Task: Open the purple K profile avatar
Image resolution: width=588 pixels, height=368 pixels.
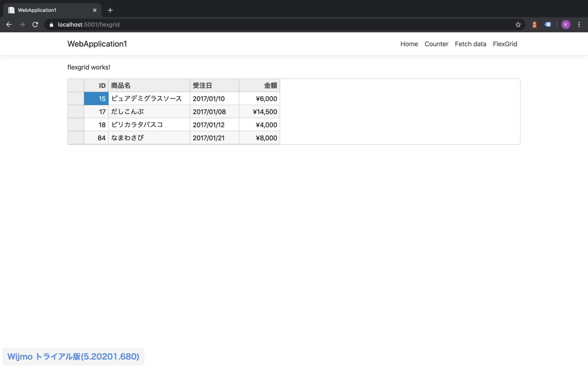Action: tap(566, 25)
